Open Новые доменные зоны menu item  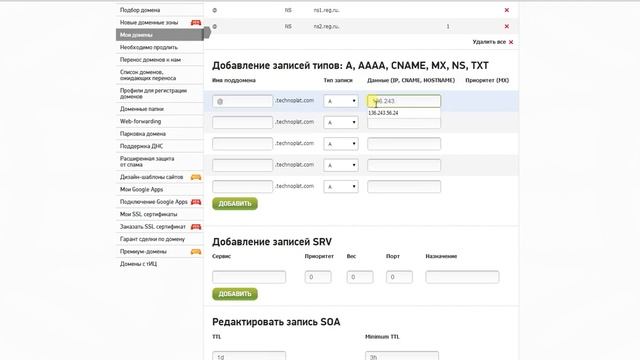pos(149,22)
